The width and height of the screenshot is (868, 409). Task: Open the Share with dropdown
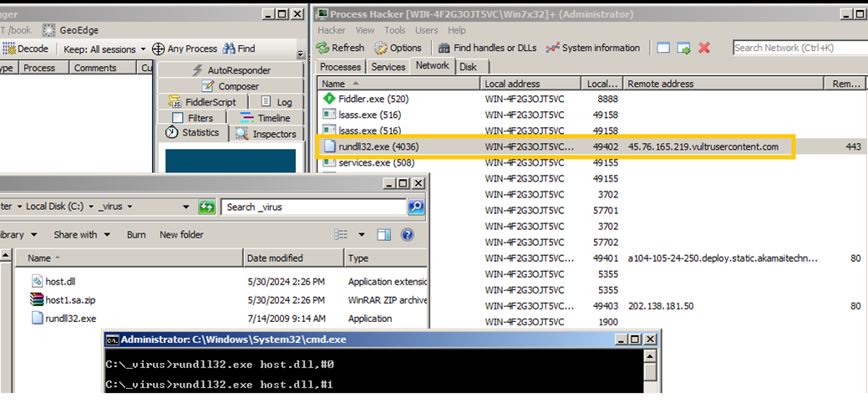(x=81, y=235)
